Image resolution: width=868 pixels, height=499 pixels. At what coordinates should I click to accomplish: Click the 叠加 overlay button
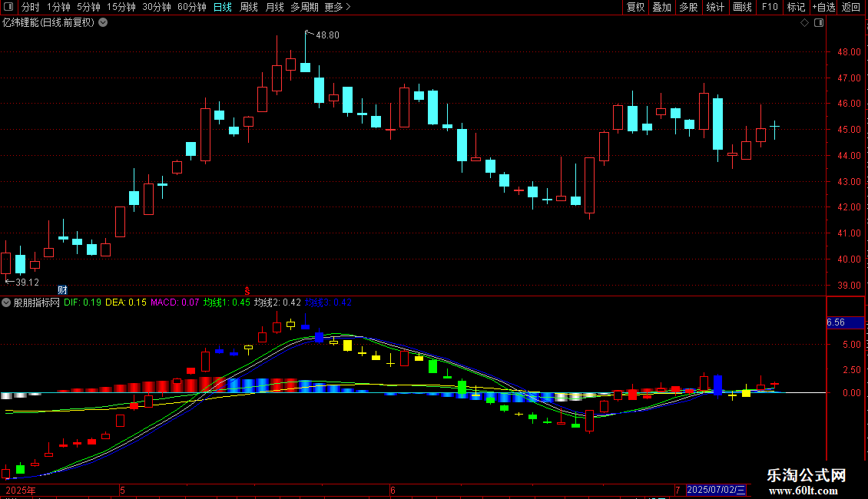pos(661,7)
